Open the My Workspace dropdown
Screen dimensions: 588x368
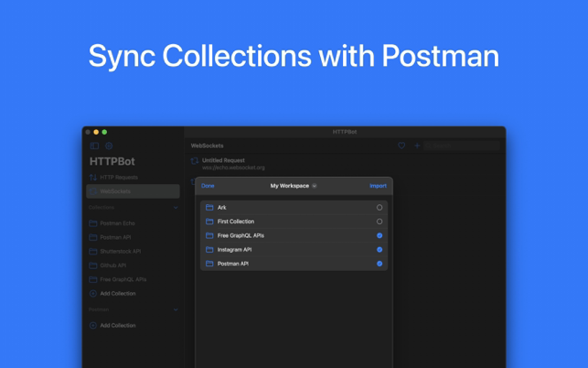click(294, 186)
